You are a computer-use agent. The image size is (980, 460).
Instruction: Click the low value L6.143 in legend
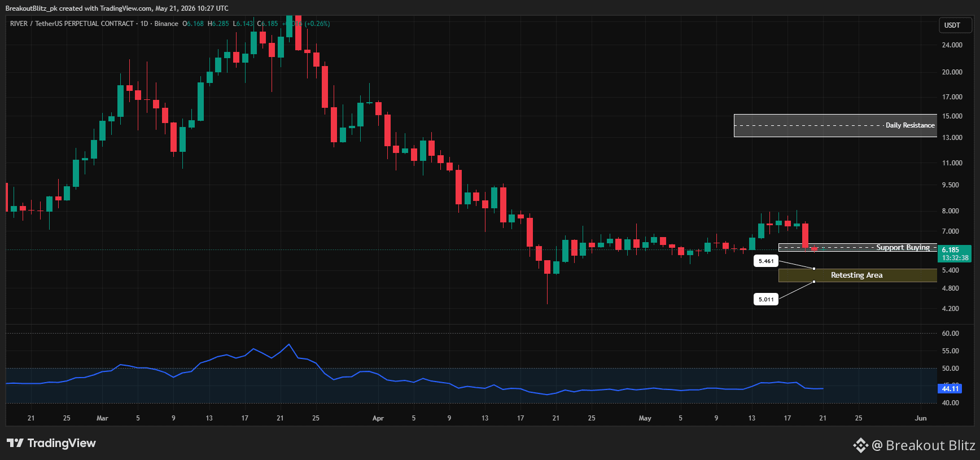point(243,24)
